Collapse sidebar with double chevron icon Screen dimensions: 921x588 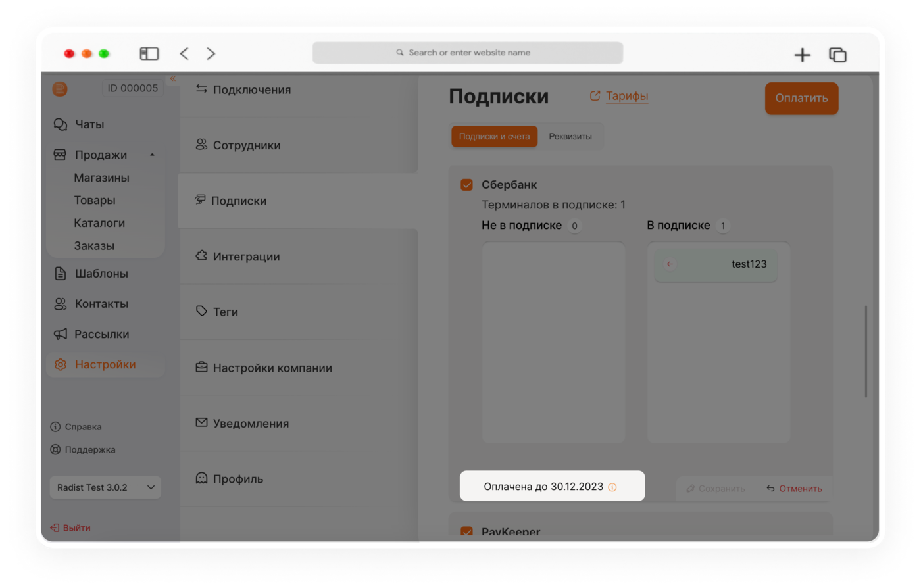click(x=173, y=78)
